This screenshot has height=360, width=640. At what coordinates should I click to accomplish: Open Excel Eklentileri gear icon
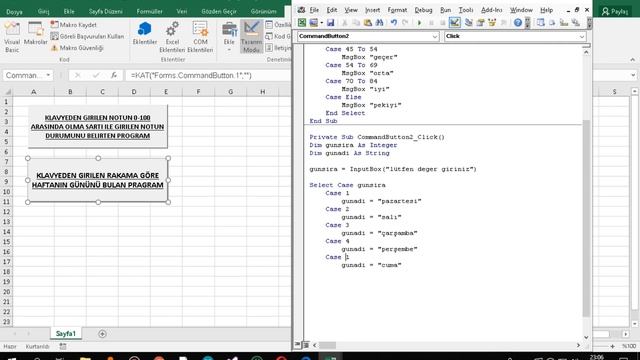[172, 37]
